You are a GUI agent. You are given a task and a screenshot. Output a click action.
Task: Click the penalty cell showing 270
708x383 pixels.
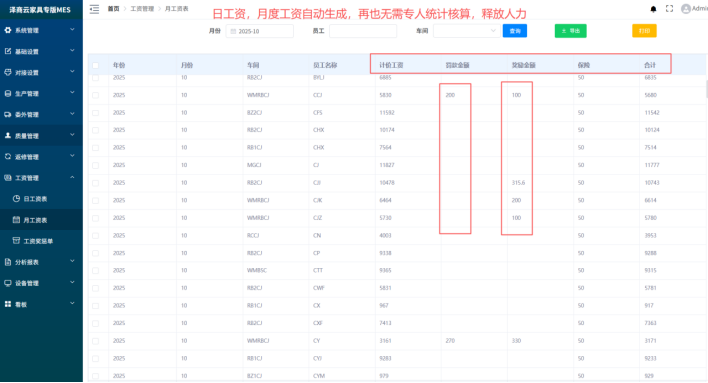point(450,341)
